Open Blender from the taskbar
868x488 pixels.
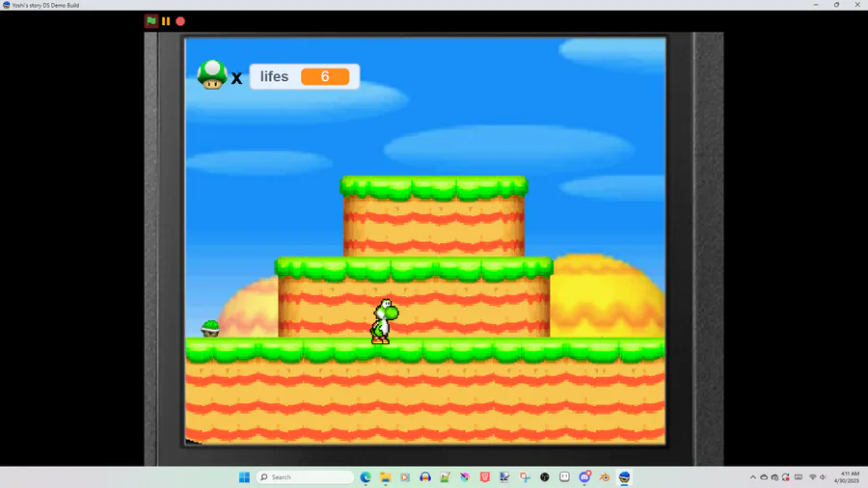(605, 477)
